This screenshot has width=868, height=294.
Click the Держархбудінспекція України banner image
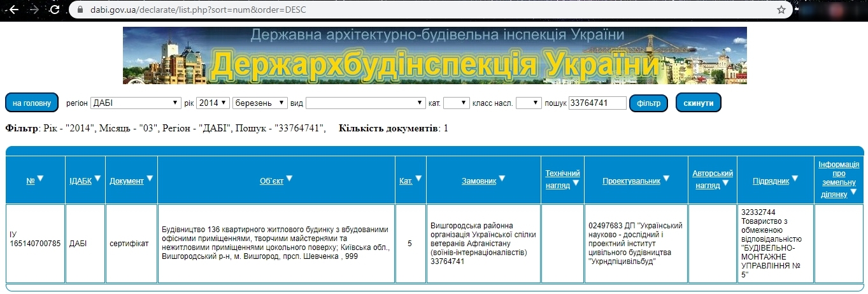[435, 55]
